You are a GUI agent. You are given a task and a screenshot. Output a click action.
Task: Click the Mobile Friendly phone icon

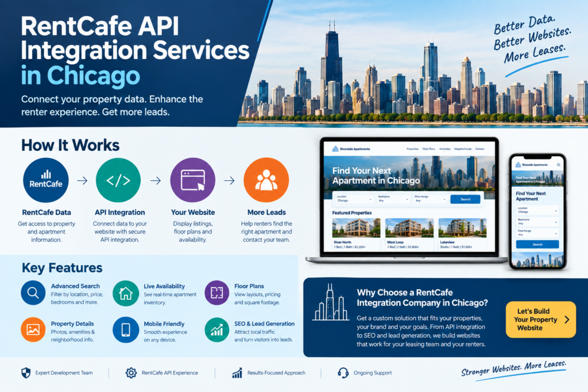coord(126,330)
